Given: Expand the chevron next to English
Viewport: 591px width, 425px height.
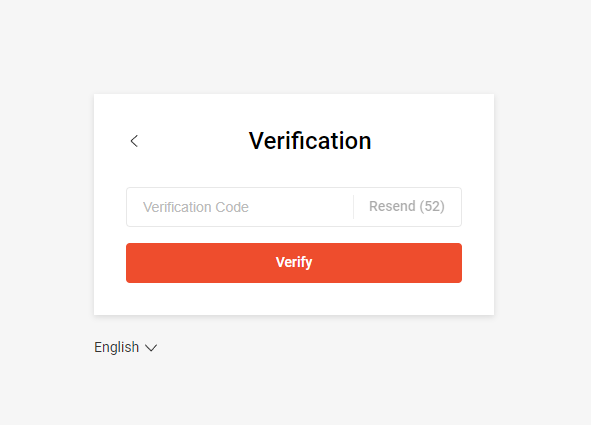Looking at the screenshot, I should (151, 348).
